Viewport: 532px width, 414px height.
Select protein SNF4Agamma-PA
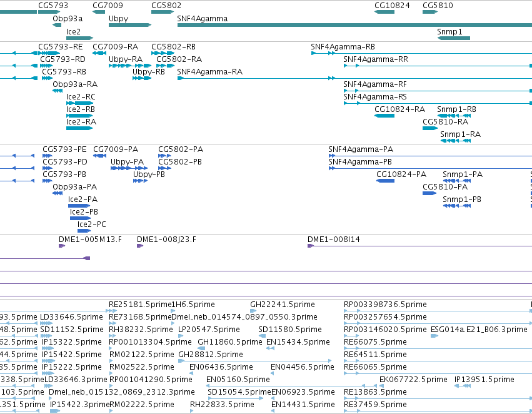click(361, 149)
